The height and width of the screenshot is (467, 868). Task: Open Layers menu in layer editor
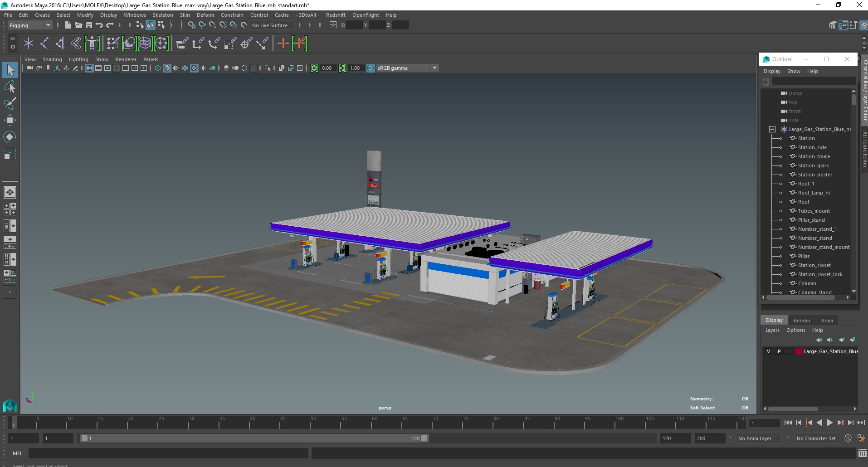tap(772, 330)
